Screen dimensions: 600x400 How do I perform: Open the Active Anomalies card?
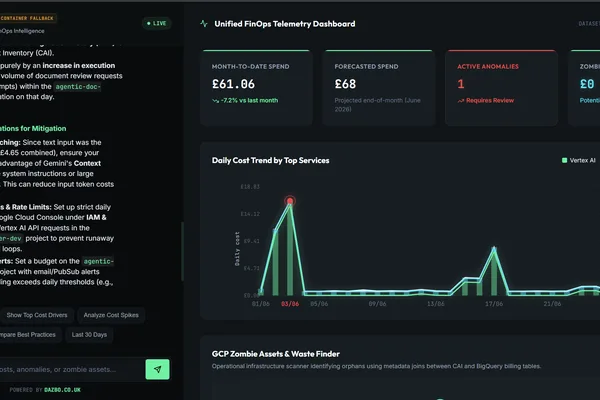point(501,88)
